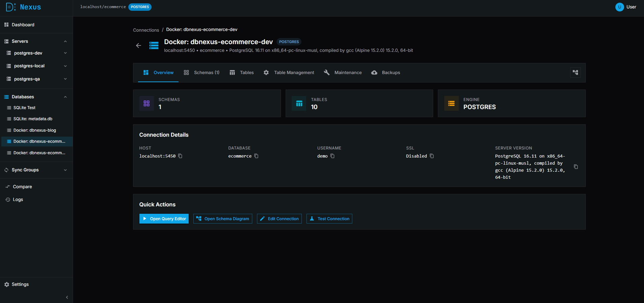Copy the username demo

coord(332,156)
